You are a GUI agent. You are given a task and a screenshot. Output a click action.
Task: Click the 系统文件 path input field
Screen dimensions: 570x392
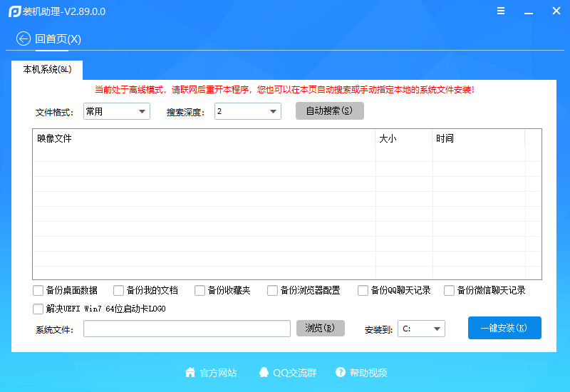click(x=187, y=329)
